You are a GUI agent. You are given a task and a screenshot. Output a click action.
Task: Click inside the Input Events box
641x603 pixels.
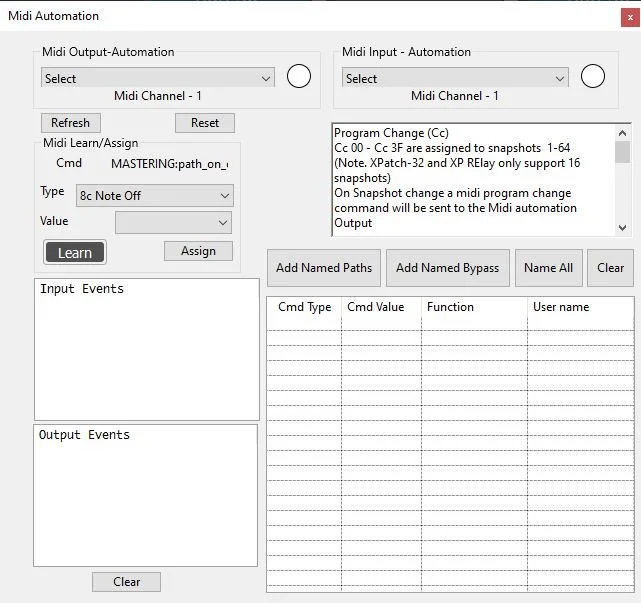147,350
